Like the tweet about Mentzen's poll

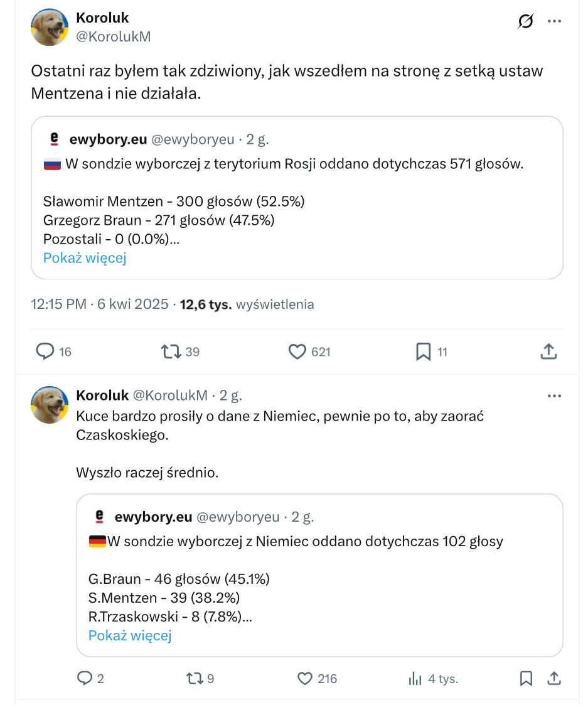(296, 352)
